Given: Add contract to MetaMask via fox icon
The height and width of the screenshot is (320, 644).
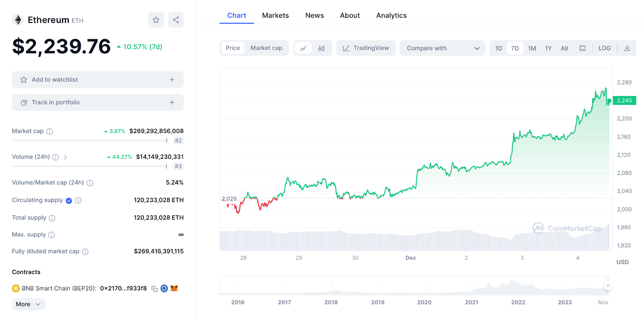Looking at the screenshot, I should pos(174,288).
